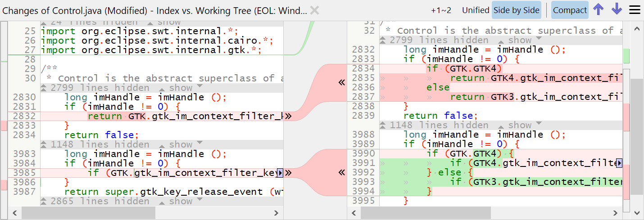
Task: Click the « arrow beside right line 3990
Action: click(x=341, y=172)
